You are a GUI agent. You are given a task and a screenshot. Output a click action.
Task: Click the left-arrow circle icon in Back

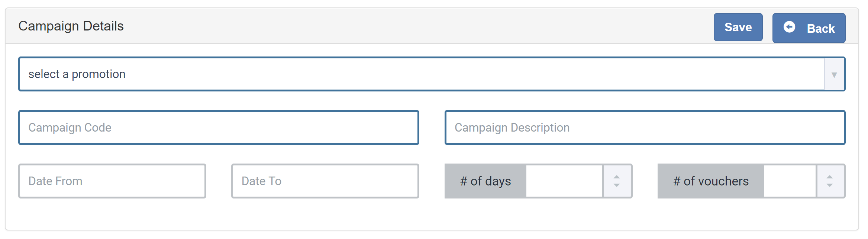[x=790, y=27]
